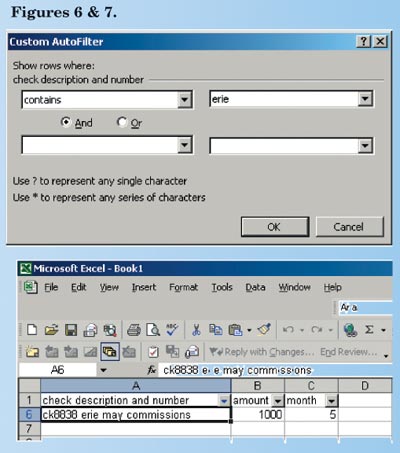Save the workbook with the floppy icon

click(71, 330)
